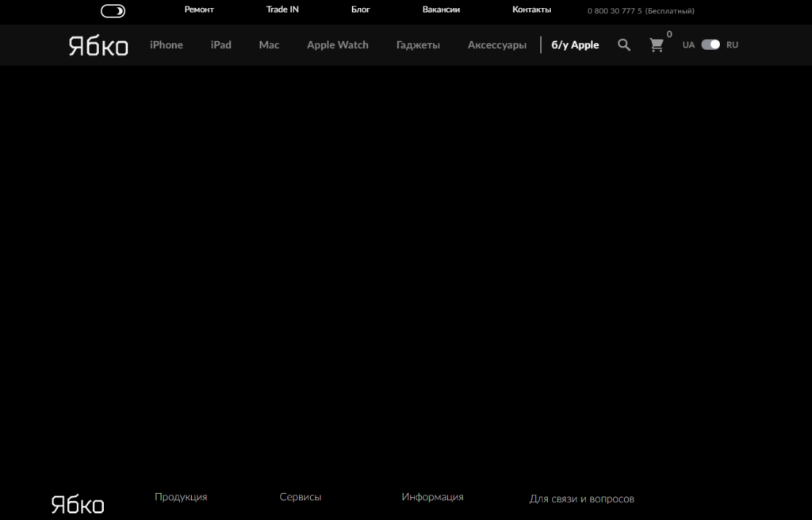Click the Продукция footer heading
812x520 pixels.
(x=181, y=497)
